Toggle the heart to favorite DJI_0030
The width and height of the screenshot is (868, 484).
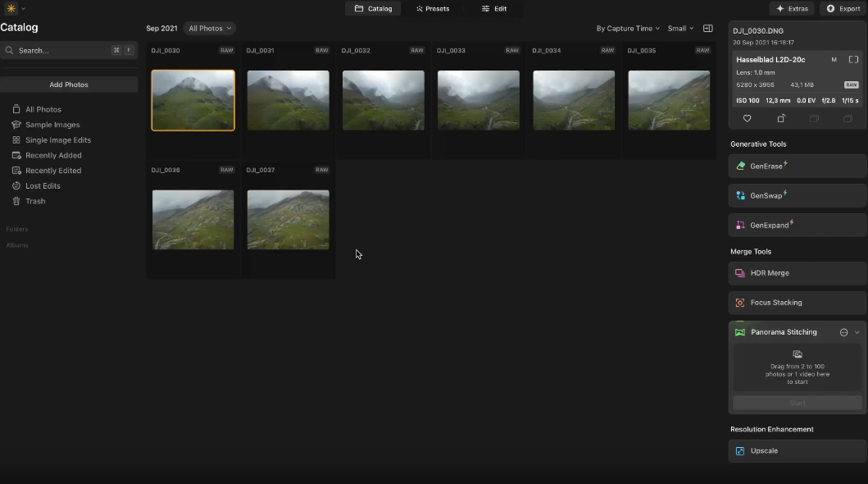pyautogui.click(x=746, y=119)
